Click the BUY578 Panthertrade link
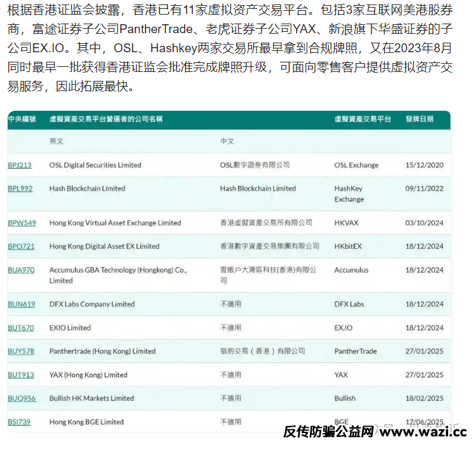 click(20, 351)
